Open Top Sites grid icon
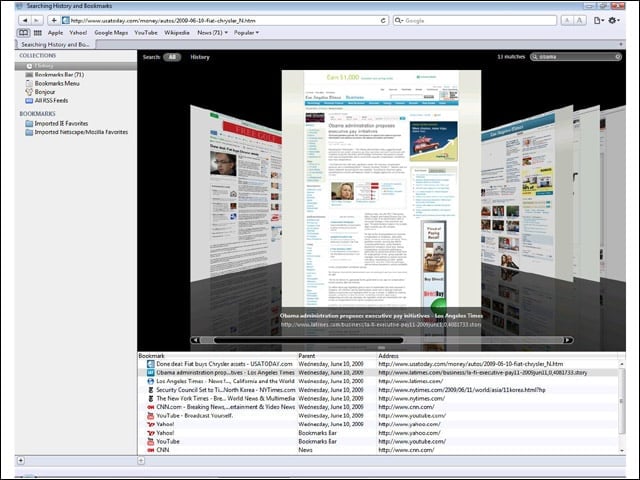This screenshot has height=480, width=640. [x=38, y=33]
